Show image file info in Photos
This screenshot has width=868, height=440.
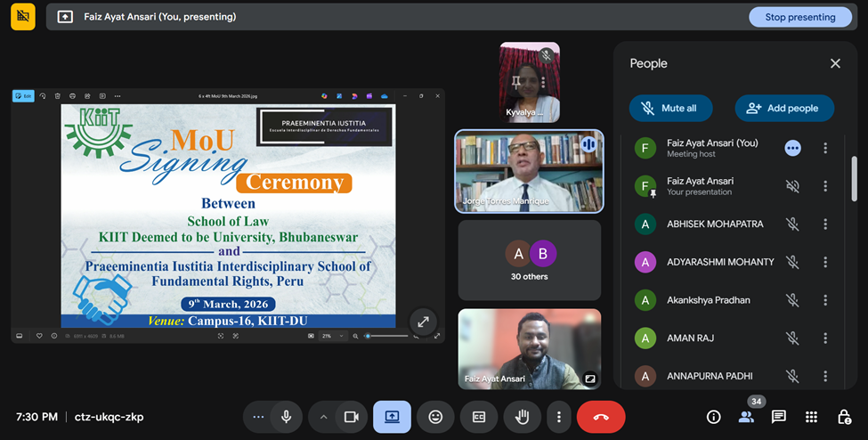54,336
